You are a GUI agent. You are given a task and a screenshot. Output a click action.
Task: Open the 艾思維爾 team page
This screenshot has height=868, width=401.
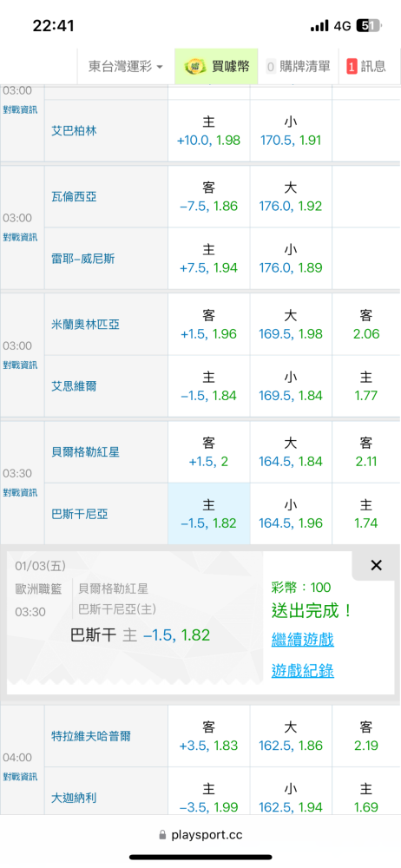[75, 386]
